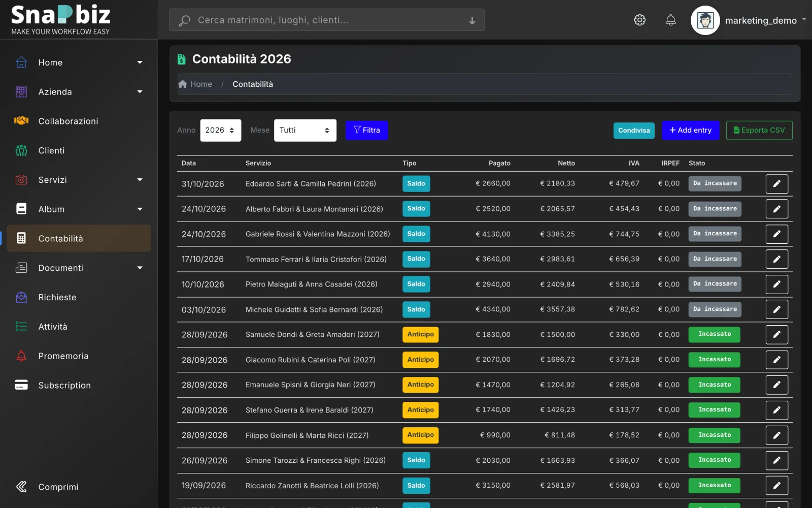Click the Home house icon in sidebar
The height and width of the screenshot is (508, 812).
(x=21, y=62)
